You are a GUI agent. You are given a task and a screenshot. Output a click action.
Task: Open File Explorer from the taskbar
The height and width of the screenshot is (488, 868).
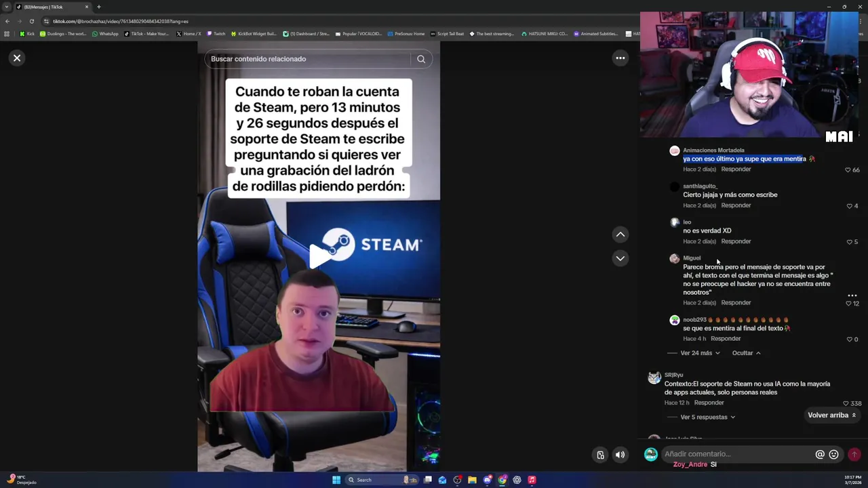[472, 480]
